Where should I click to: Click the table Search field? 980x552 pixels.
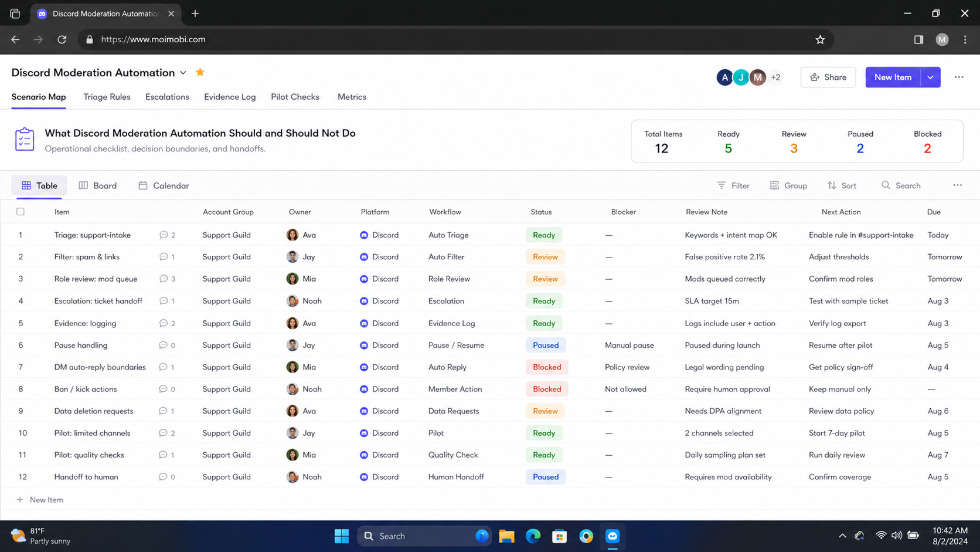(901, 185)
